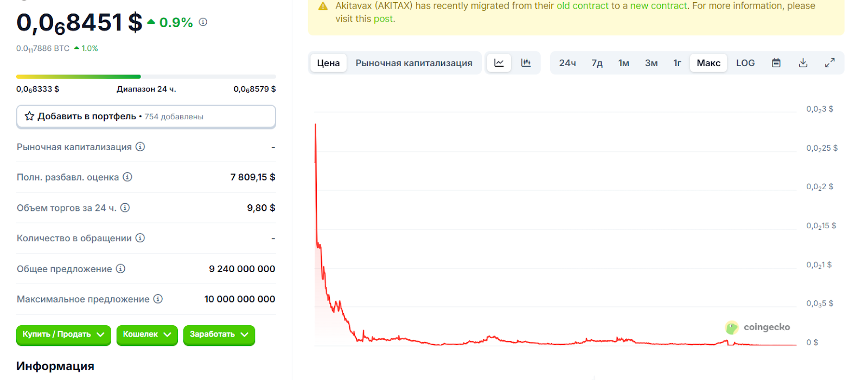Open the Заработать dropdown
The height and width of the screenshot is (380, 868).
pos(219,334)
